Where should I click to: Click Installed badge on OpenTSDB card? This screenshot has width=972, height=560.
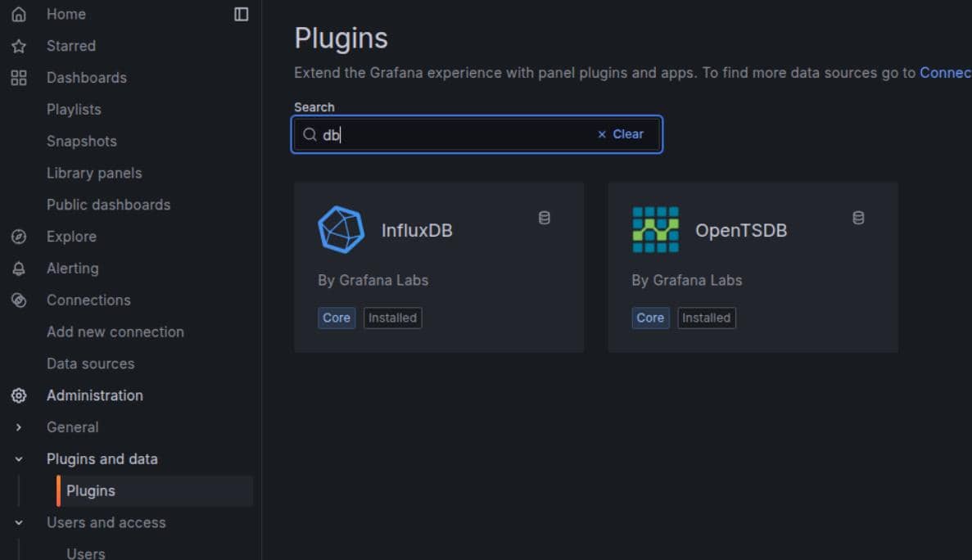[706, 318]
